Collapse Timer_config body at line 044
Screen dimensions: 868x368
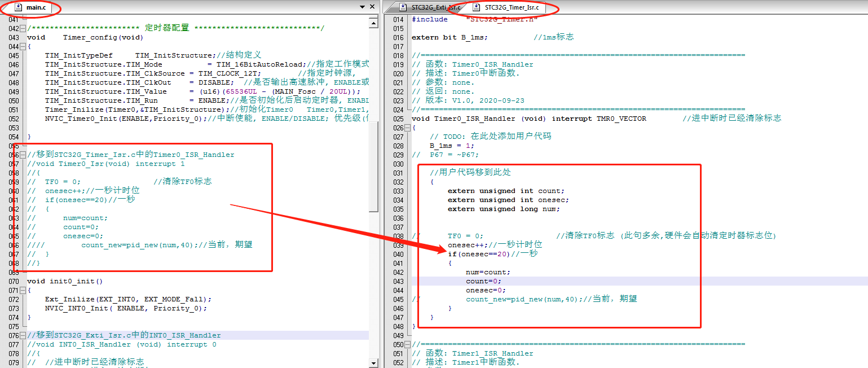pyautogui.click(x=23, y=46)
